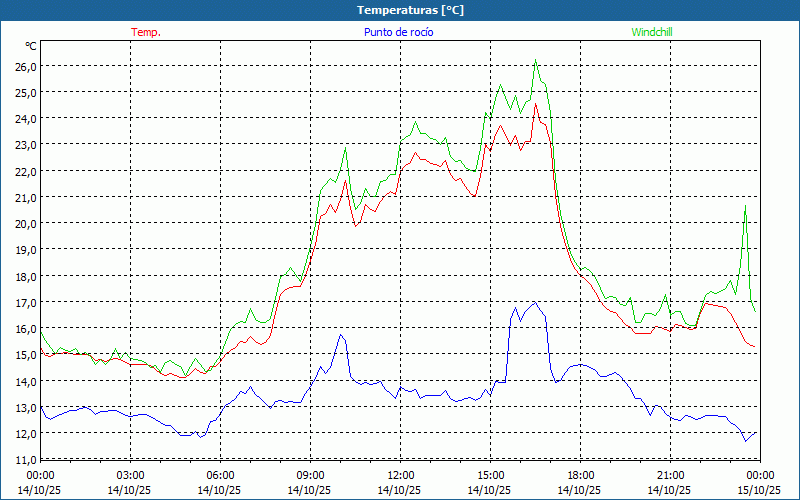Select the blue Punto de rocío legend label
The width and height of the screenshot is (800, 500).
[x=399, y=32]
